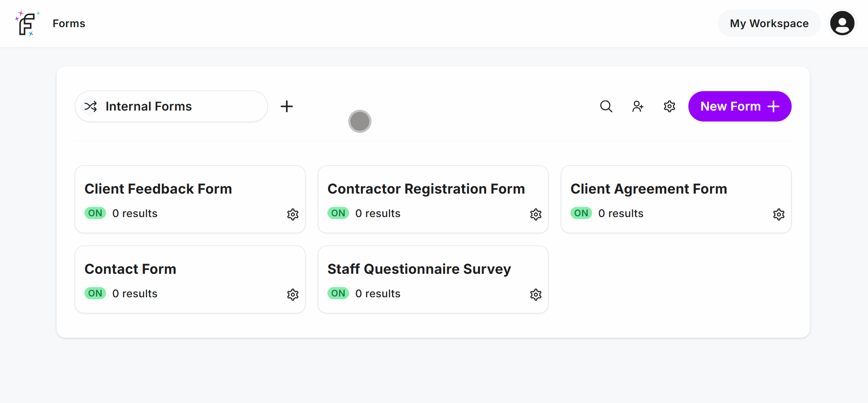Viewport: 868px width, 403px height.
Task: Toggle the ON badge for Staff Questionnaire Survey
Action: tap(338, 293)
